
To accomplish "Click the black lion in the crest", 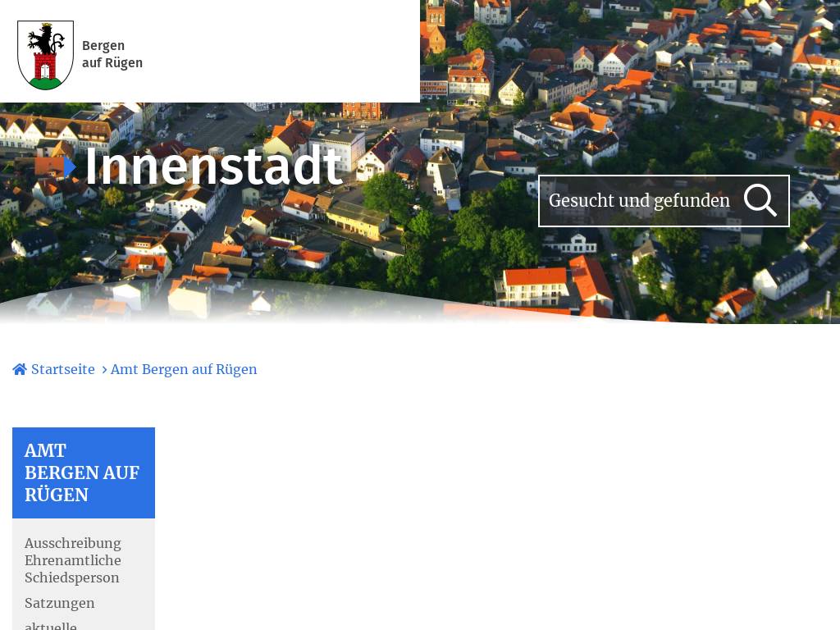I will click(x=44, y=39).
